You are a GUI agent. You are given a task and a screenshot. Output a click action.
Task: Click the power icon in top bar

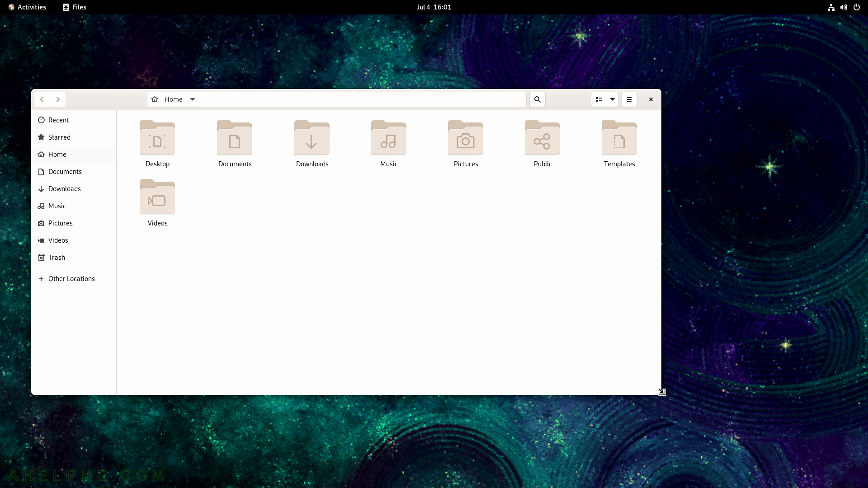857,7
